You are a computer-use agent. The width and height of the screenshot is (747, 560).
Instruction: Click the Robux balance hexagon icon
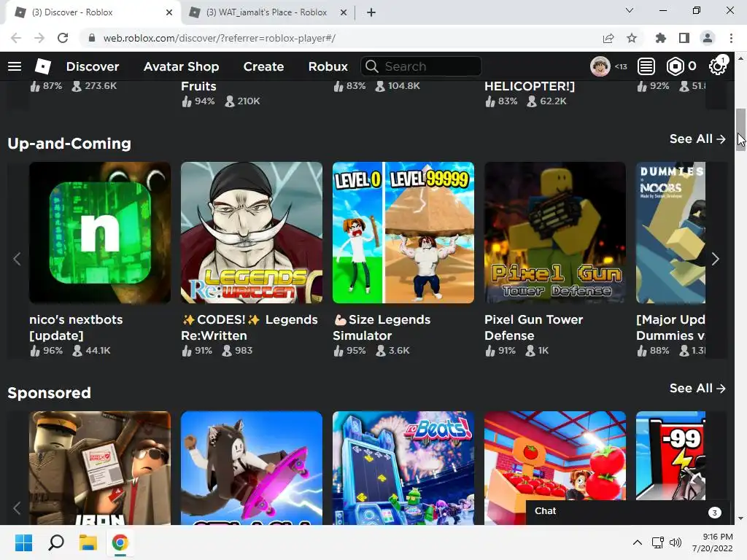tap(675, 66)
